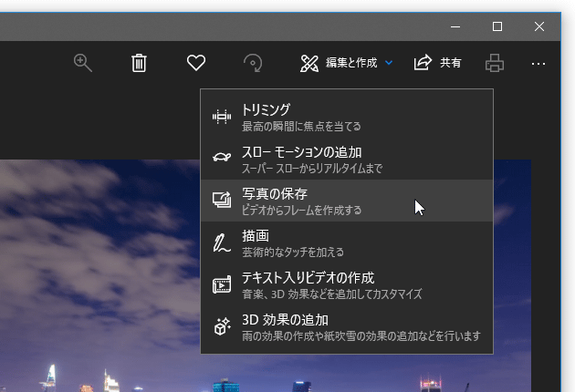This screenshot has width=575, height=392.
Task: Select トリミング menu entry
Action: tap(347, 117)
